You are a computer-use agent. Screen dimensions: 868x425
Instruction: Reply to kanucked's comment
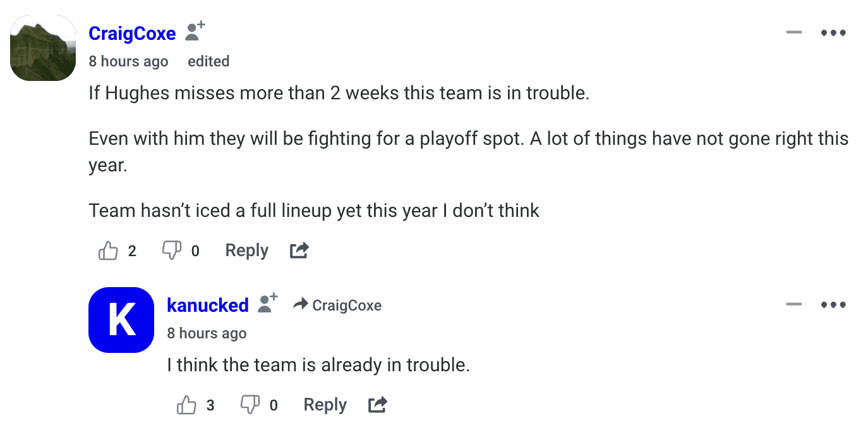pos(325,405)
